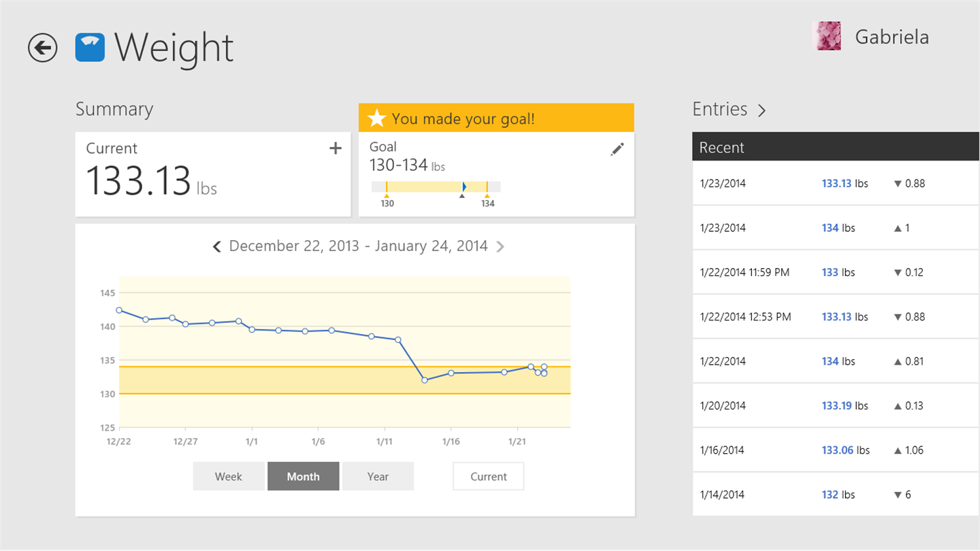Viewport: 980px width, 551px height.
Task: Select the 1/22/2014 11:59 PM entry
Action: [835, 272]
